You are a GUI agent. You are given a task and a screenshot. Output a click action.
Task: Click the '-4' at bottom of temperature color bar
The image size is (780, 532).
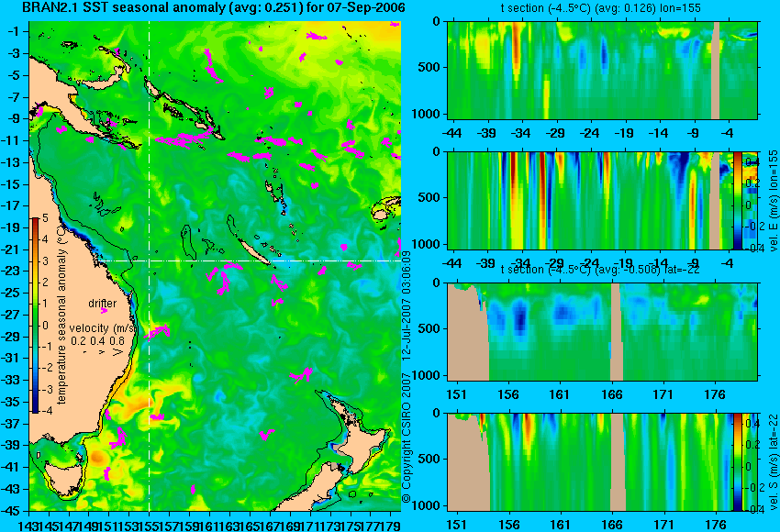[x=44, y=410]
